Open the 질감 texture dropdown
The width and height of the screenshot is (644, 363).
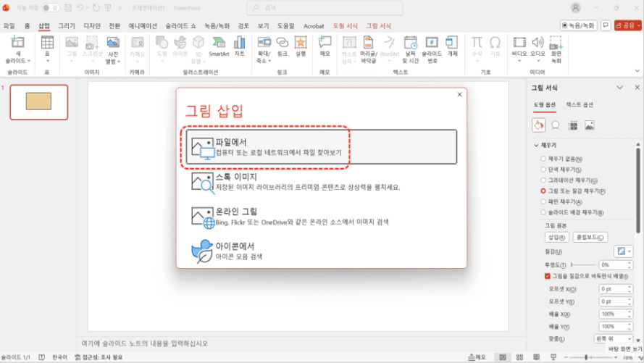tap(623, 251)
